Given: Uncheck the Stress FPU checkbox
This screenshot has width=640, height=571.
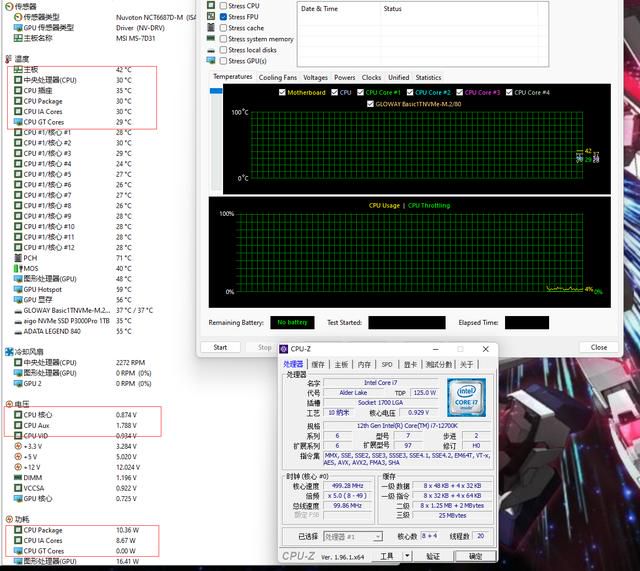Looking at the screenshot, I should click(223, 17).
